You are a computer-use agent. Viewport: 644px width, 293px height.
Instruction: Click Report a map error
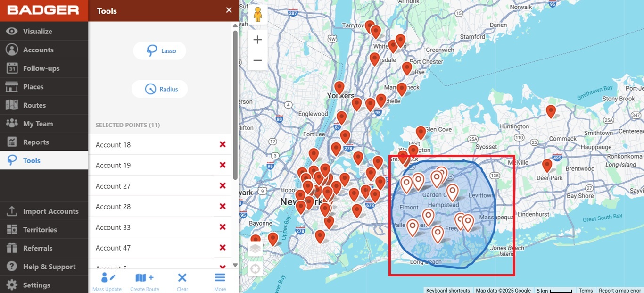pos(620,290)
